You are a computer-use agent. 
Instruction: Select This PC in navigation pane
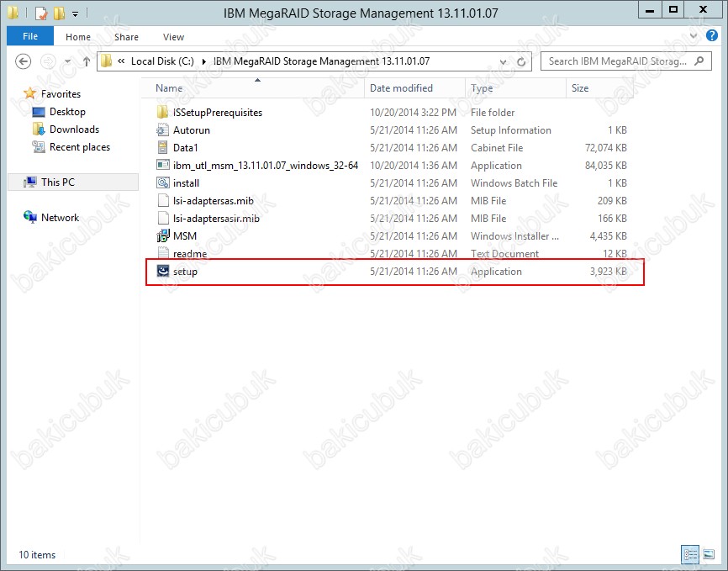57,182
